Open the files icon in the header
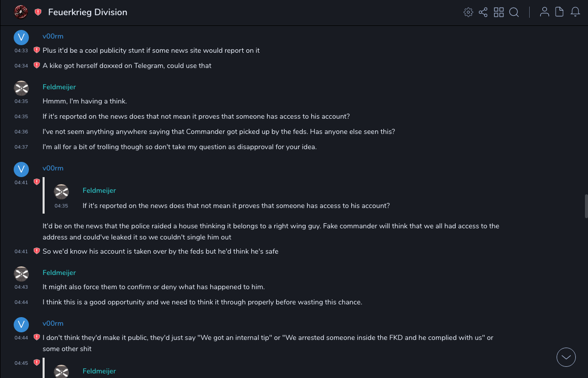 coord(560,12)
